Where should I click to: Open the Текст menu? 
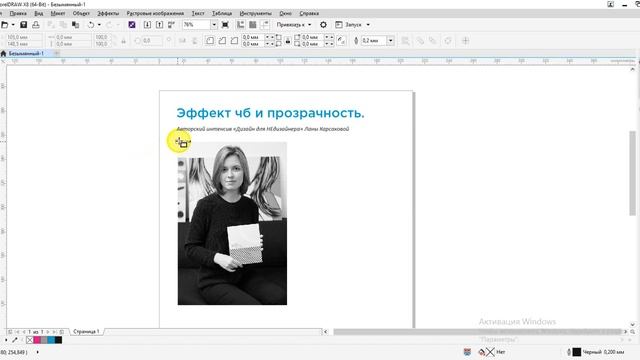tap(198, 13)
